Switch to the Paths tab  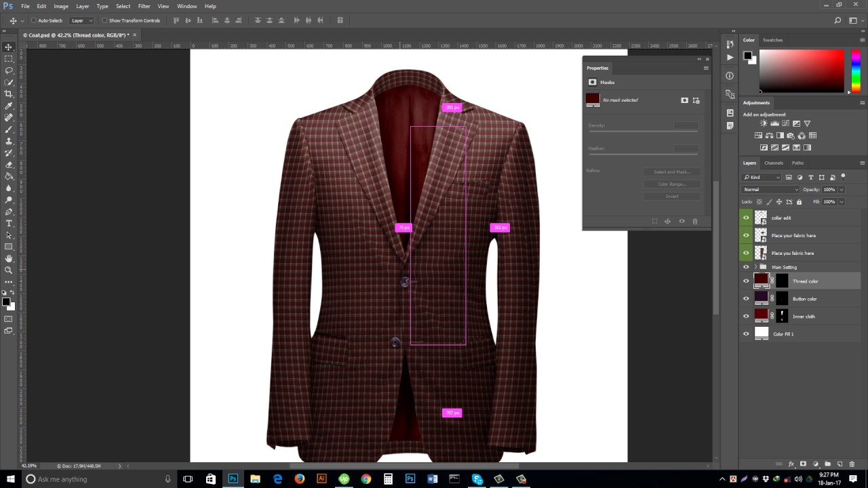click(x=798, y=163)
